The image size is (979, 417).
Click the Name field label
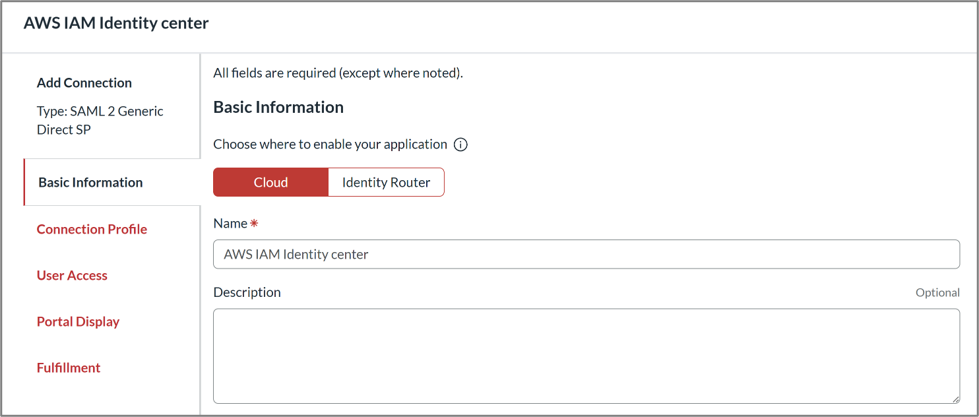click(x=230, y=223)
